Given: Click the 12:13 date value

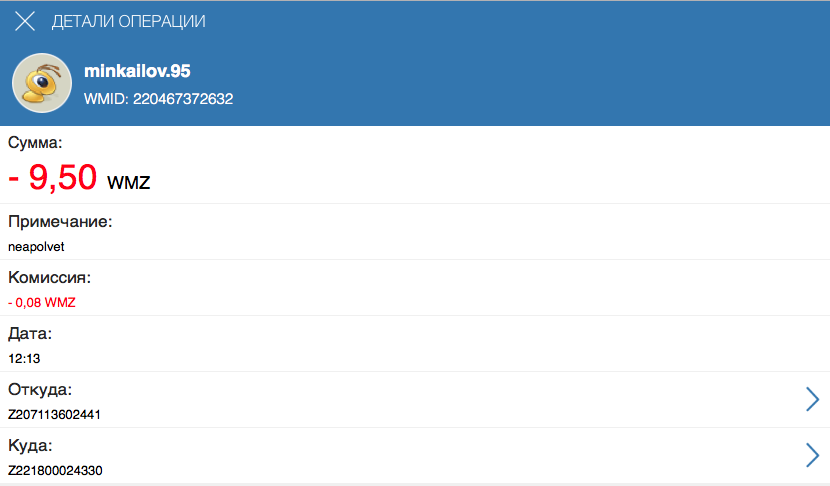Looking at the screenshot, I should 24,358.
